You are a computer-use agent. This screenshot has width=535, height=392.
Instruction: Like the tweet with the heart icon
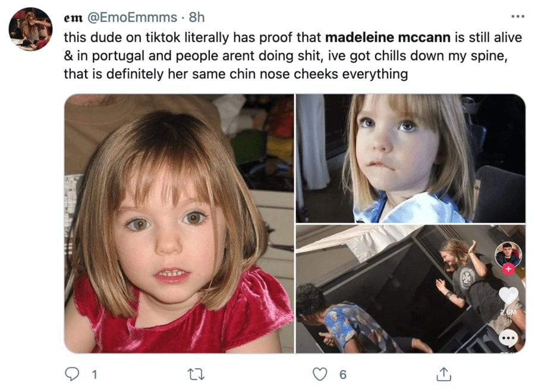click(320, 374)
